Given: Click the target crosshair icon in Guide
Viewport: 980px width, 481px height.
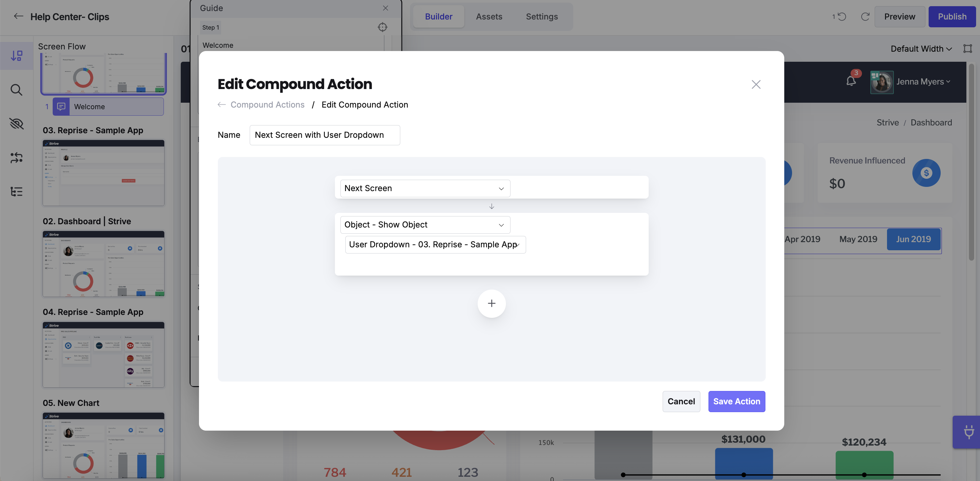Looking at the screenshot, I should (382, 27).
